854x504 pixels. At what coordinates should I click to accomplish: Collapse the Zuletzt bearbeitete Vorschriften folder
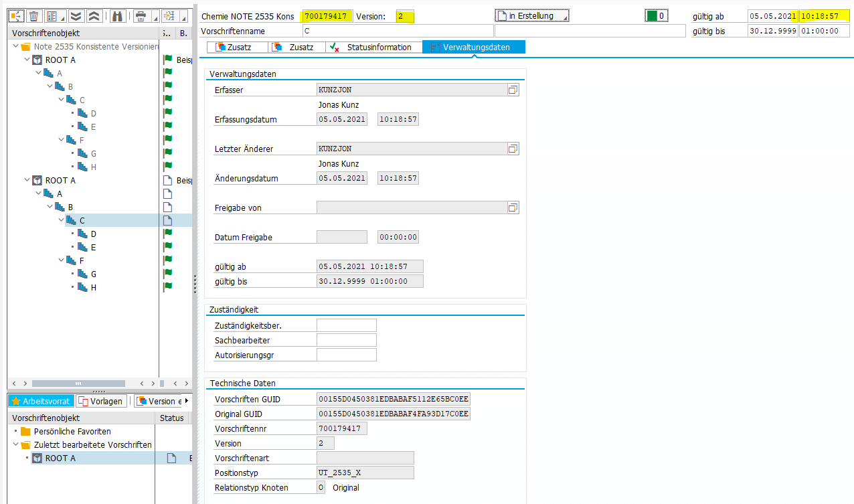pos(16,445)
